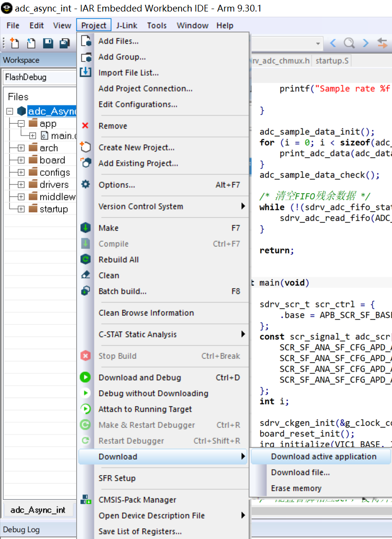This screenshot has height=539, width=392.
Task: Click the Options gear icon
Action: click(x=85, y=184)
